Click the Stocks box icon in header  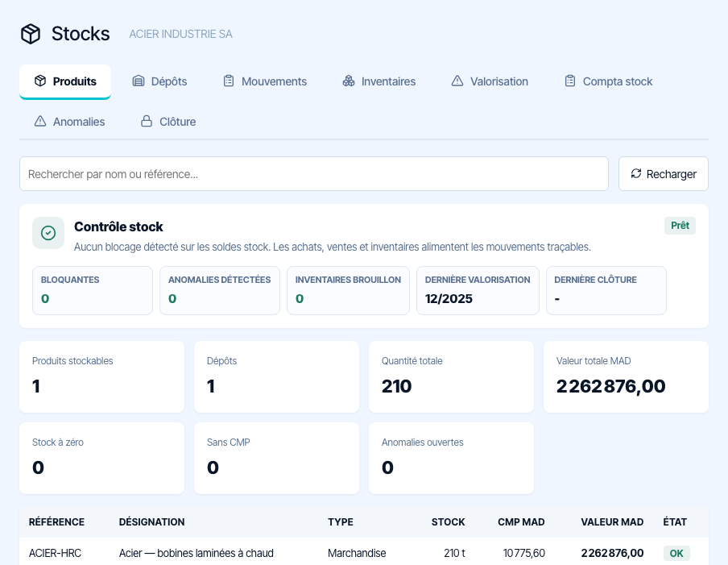pos(31,34)
